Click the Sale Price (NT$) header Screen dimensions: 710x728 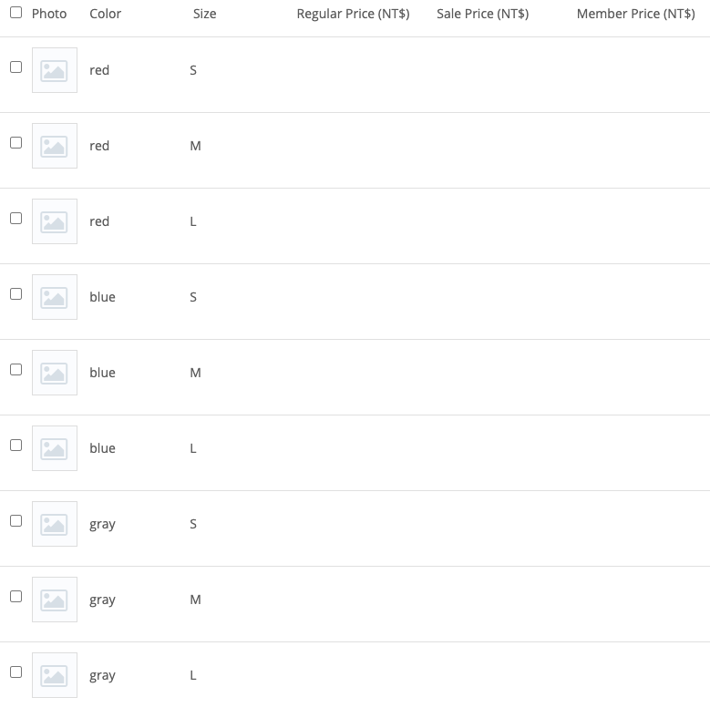(483, 14)
